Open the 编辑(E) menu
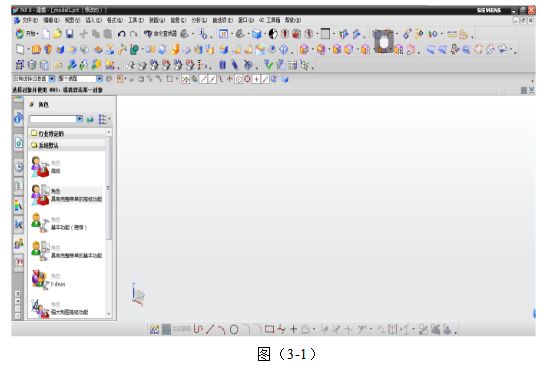The width and height of the screenshot is (550, 365). pyautogui.click(x=51, y=20)
